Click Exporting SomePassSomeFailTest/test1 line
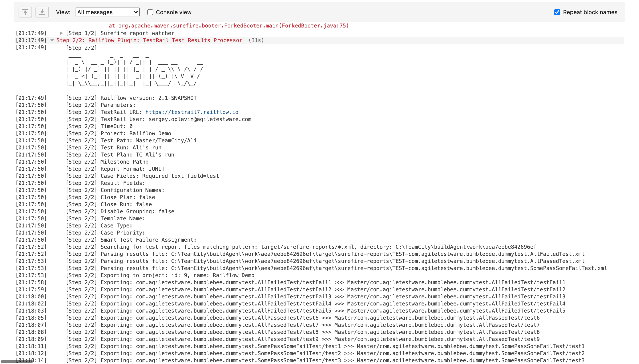The image size is (639, 364). tap(343, 346)
